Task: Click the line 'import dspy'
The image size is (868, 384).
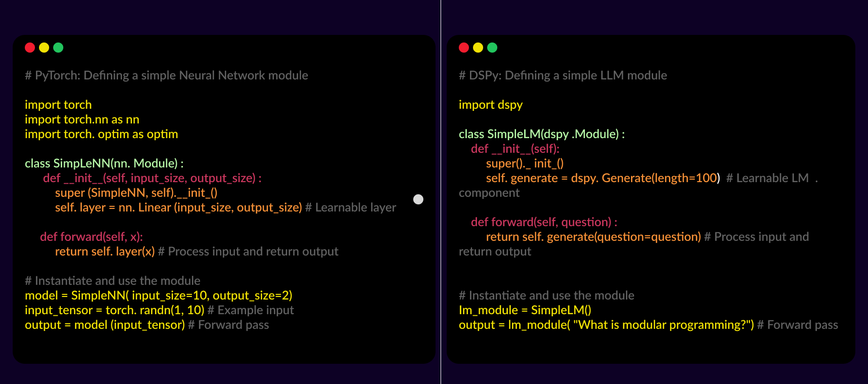Action: [x=491, y=105]
